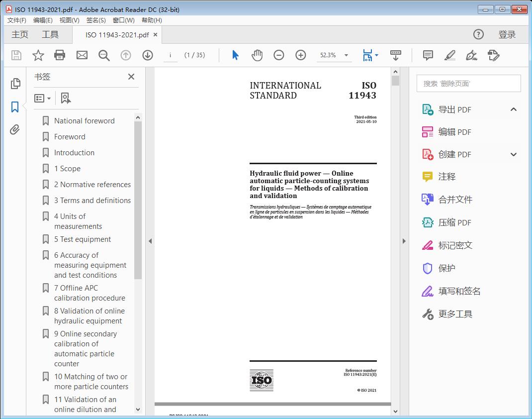Image resolution: width=532 pixels, height=419 pixels.
Task: Email the PDF as attachment
Action: point(82,55)
